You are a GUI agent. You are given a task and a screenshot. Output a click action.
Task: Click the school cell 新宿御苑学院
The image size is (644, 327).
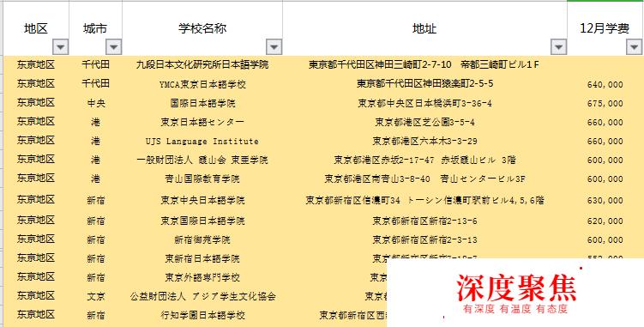pyautogui.click(x=202, y=239)
